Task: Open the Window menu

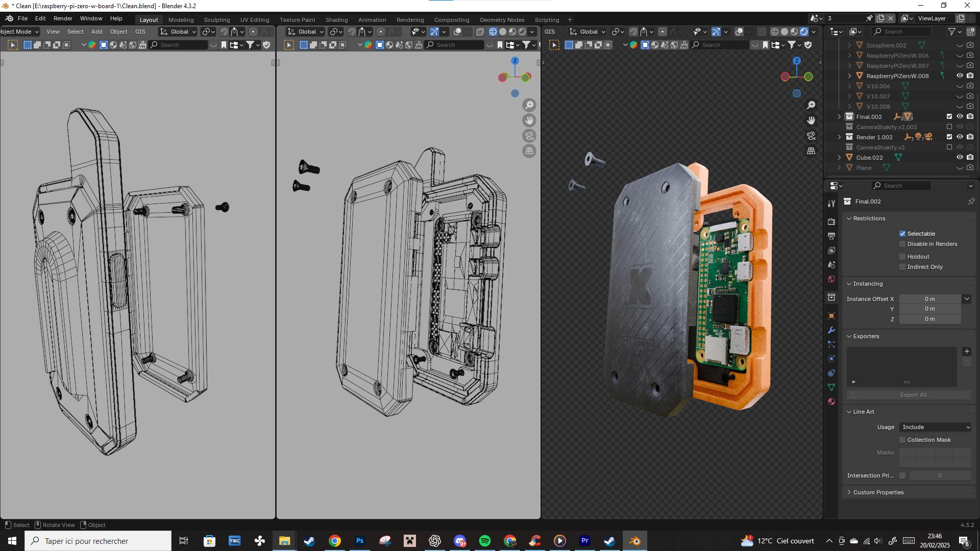Action: 91,18
